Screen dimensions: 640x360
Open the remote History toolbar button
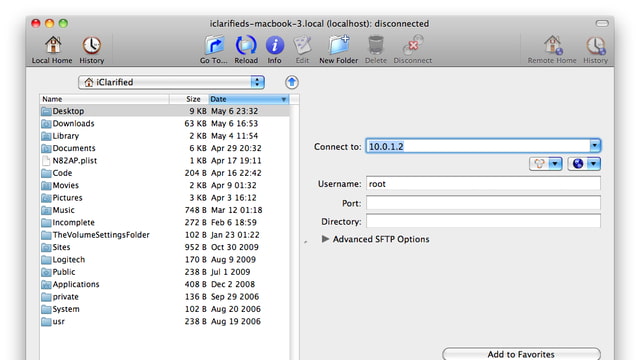tap(596, 50)
